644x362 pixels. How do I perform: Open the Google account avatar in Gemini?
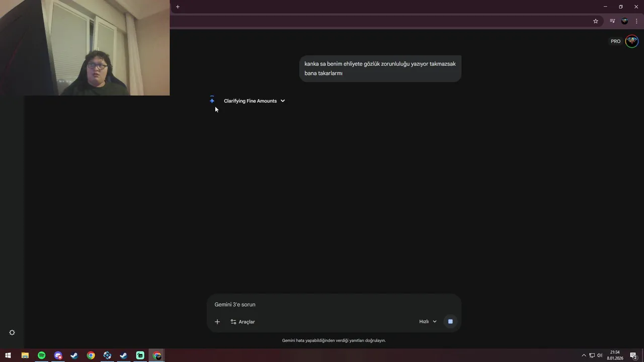[632, 41]
